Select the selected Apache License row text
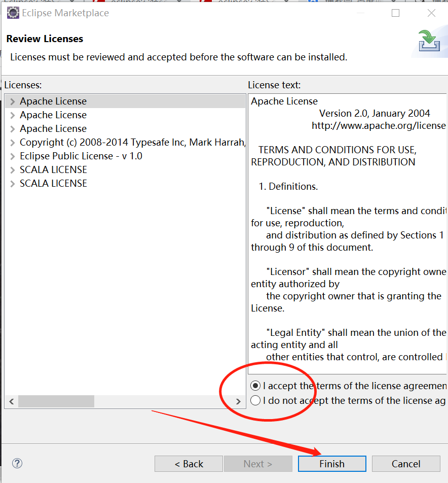This screenshot has height=483, width=448. point(53,101)
